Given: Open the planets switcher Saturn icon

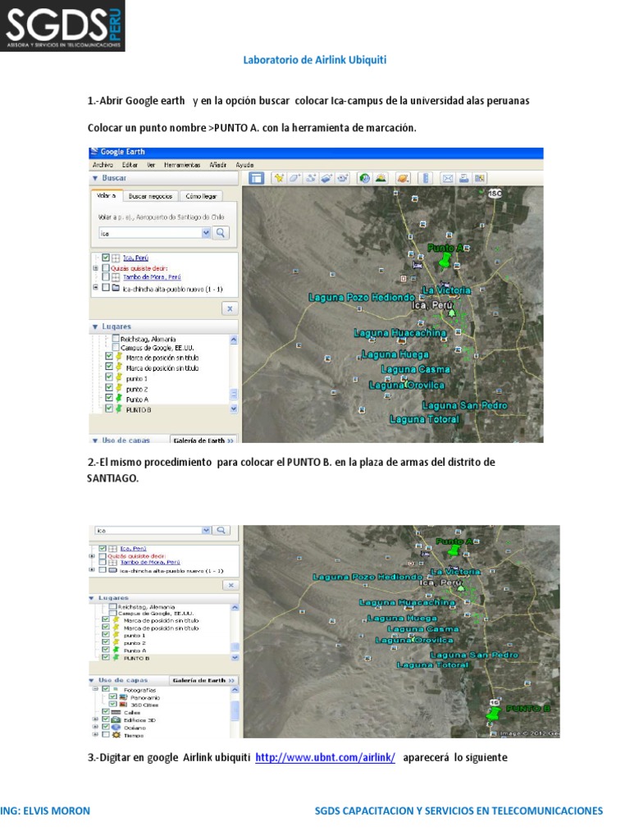Looking at the screenshot, I should 403,178.
